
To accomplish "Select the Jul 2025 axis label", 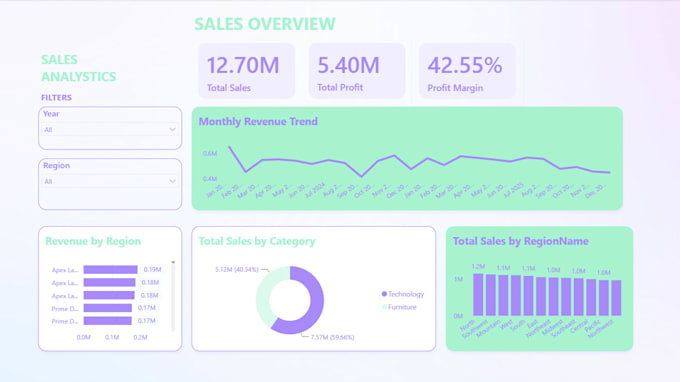I will (x=514, y=190).
